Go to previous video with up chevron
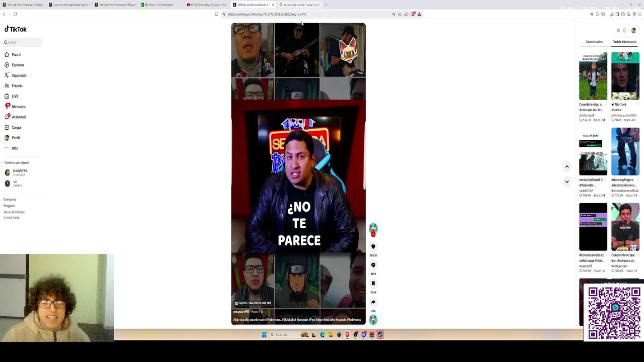644x362 pixels. [567, 166]
